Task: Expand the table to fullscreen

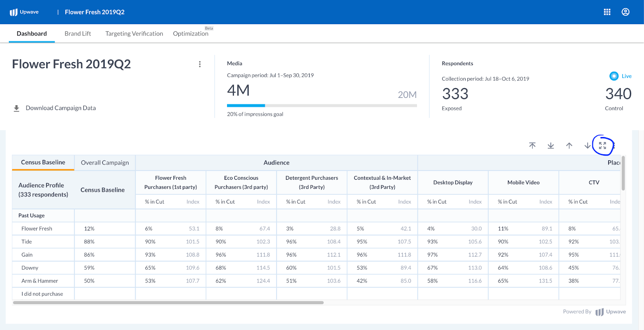Action: click(603, 145)
